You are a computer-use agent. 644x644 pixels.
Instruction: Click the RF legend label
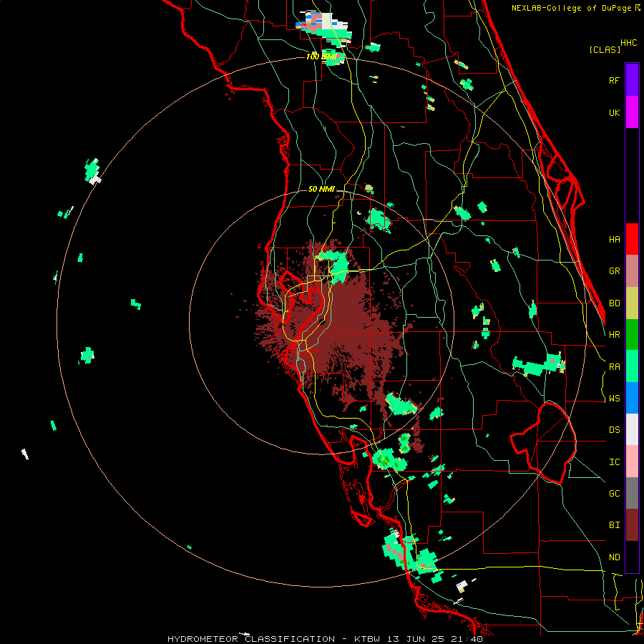614,80
